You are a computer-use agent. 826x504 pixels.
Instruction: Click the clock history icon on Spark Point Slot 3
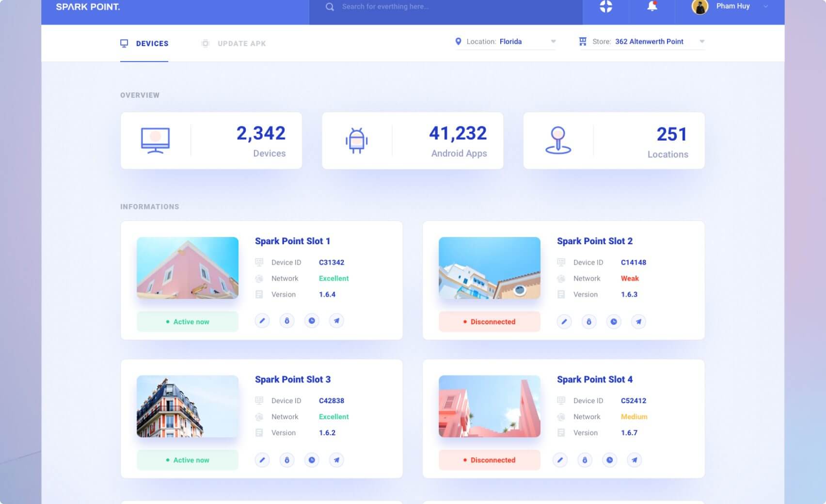pos(312,459)
